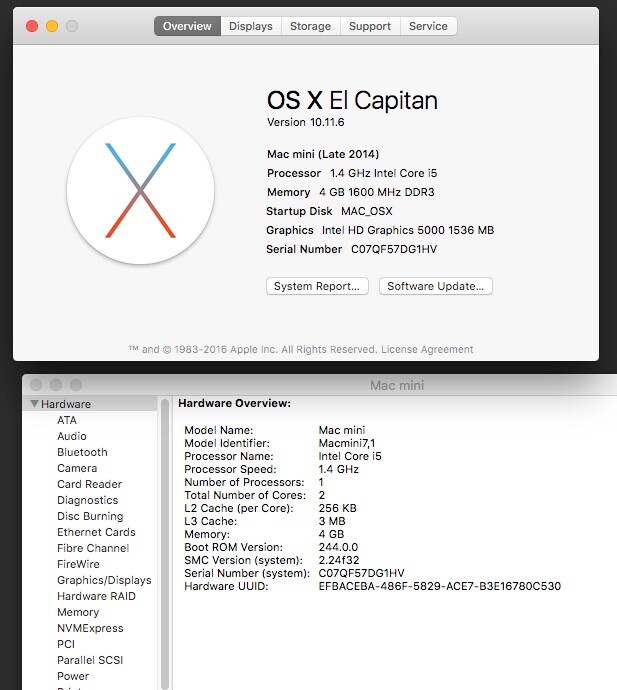Click the Hardware UUID value

[440, 586]
